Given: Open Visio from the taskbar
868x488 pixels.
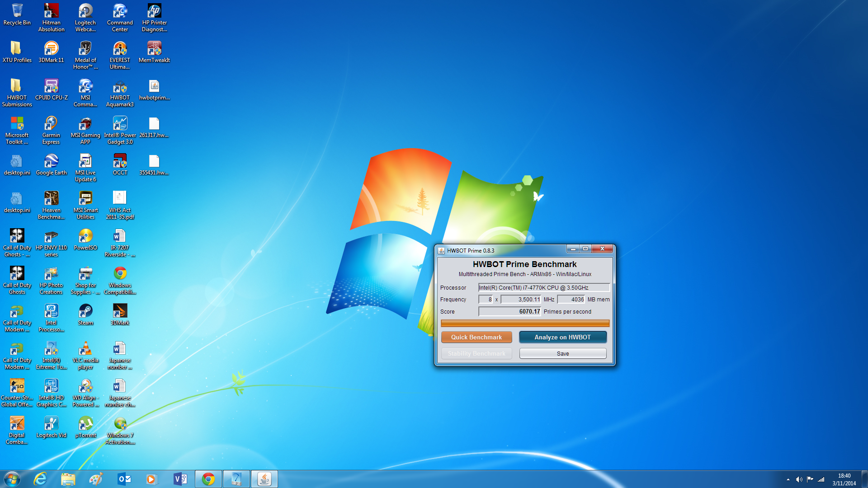Looking at the screenshot, I should coord(180,479).
